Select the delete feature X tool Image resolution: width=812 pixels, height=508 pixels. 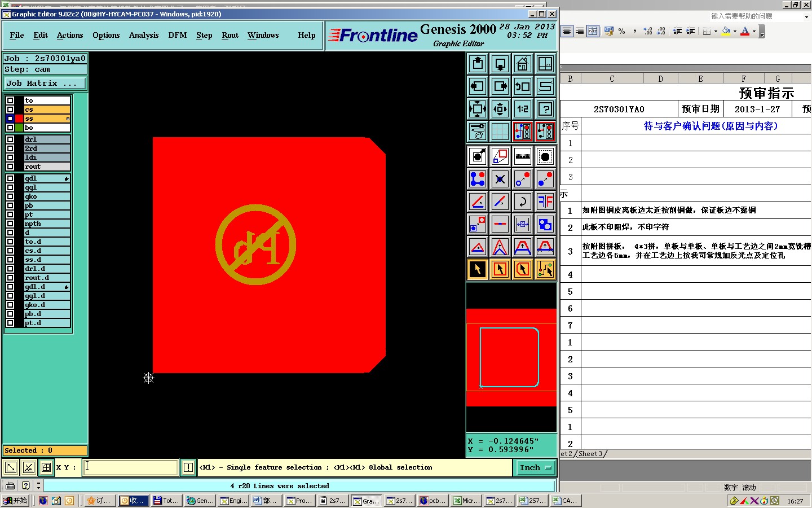tap(500, 179)
